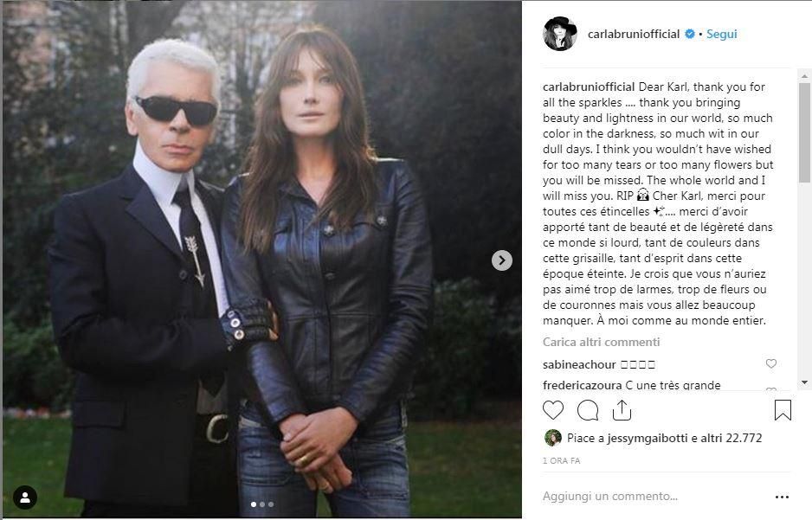Open jessymgaibotti liker profile link
Screen dimensions: 812x520
(639, 439)
